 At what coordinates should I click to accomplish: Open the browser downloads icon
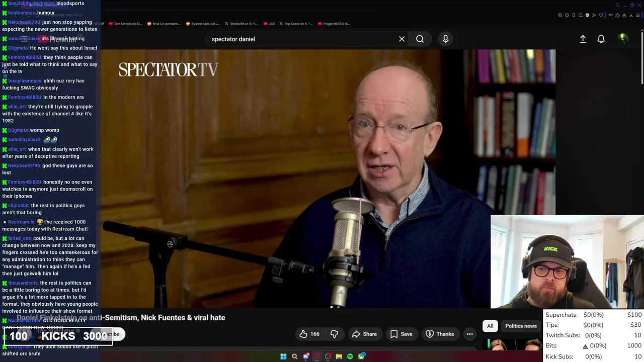[x=631, y=15]
